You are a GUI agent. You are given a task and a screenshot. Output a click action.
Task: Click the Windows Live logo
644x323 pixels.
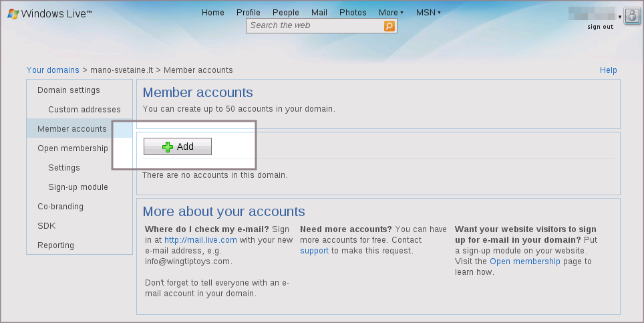tap(49, 13)
